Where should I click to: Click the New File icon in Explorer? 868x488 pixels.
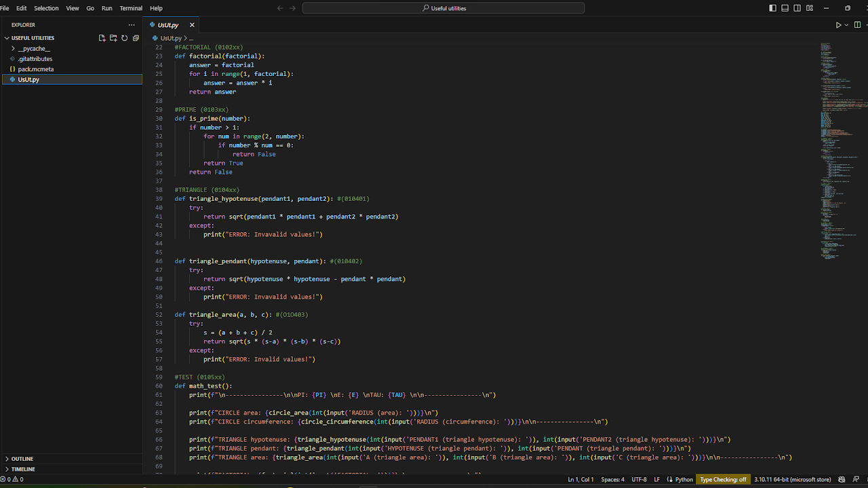click(x=102, y=38)
